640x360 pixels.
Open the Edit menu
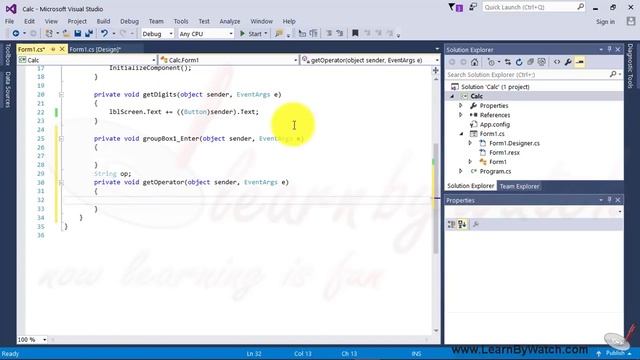click(x=29, y=21)
